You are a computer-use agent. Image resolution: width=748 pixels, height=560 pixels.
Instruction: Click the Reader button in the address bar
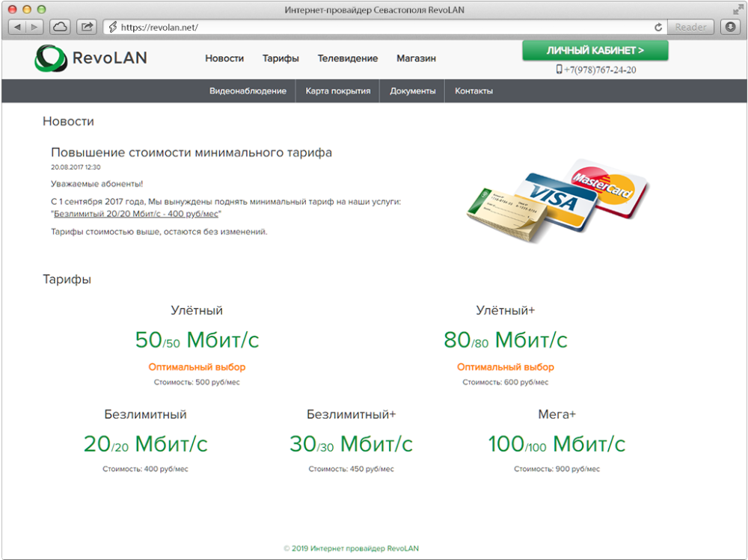tap(690, 27)
